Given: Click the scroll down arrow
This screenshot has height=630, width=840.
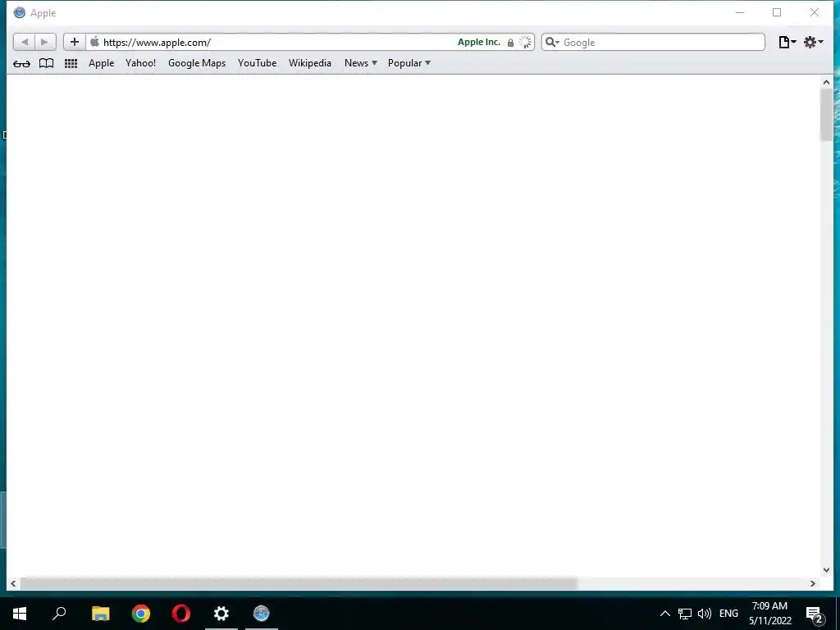Looking at the screenshot, I should point(826,570).
